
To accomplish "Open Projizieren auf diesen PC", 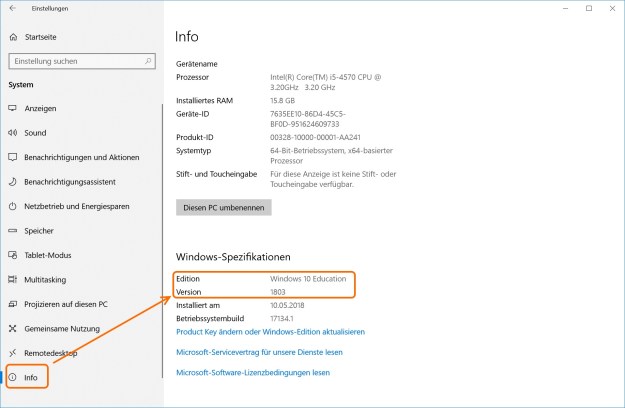I will click(66, 304).
